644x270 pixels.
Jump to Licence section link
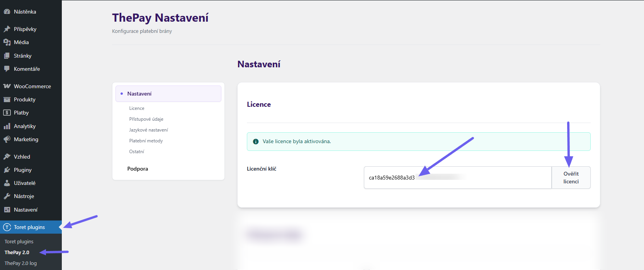137,108
